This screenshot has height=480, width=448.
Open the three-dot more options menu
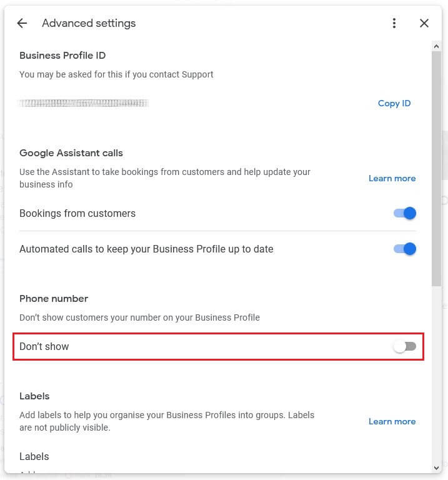[394, 23]
